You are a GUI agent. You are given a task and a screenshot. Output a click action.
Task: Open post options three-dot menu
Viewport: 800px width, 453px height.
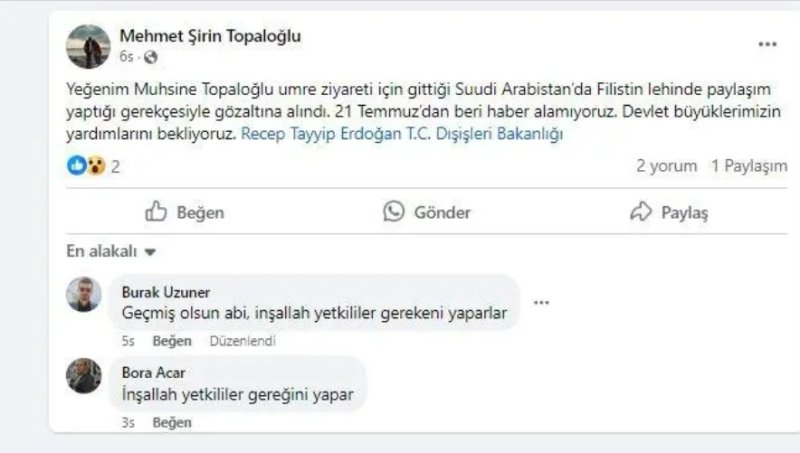[x=767, y=45]
